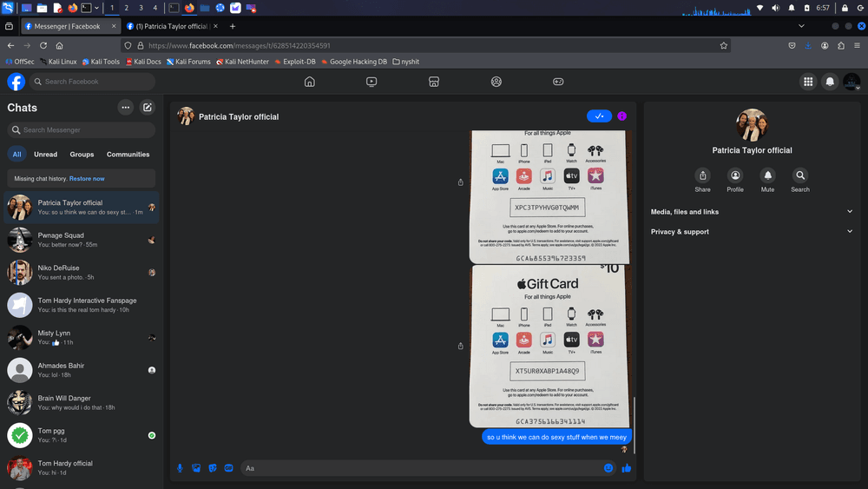Open the Kali Tools bookmark
This screenshot has width=868, height=489.
click(101, 62)
